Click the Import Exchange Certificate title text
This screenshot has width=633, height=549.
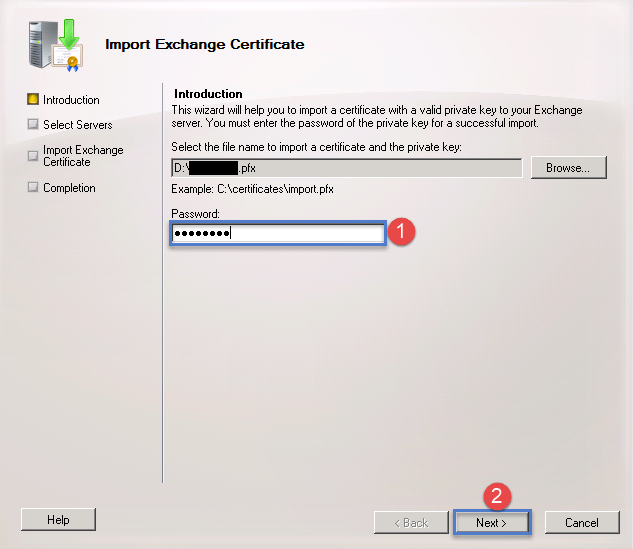coord(205,44)
